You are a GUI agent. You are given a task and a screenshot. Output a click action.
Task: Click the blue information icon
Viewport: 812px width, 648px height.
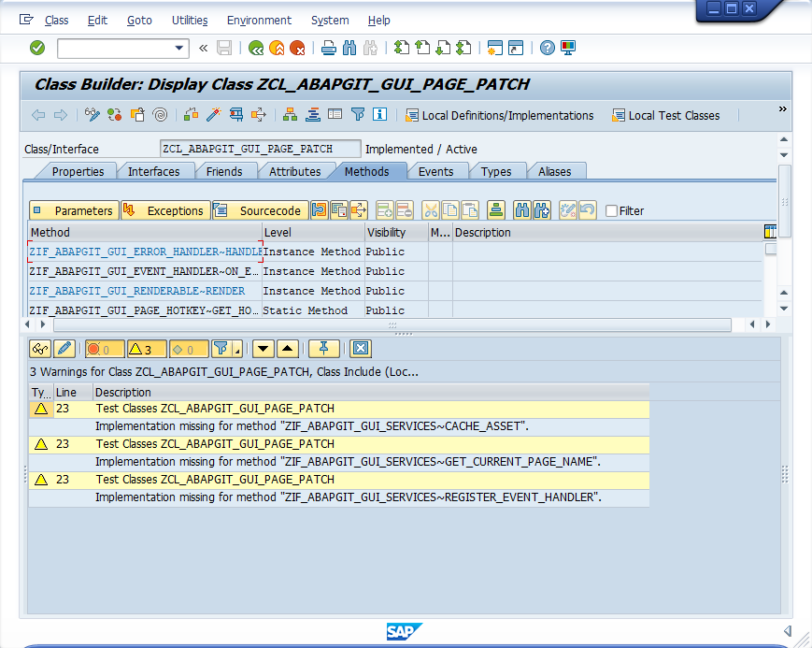380,115
